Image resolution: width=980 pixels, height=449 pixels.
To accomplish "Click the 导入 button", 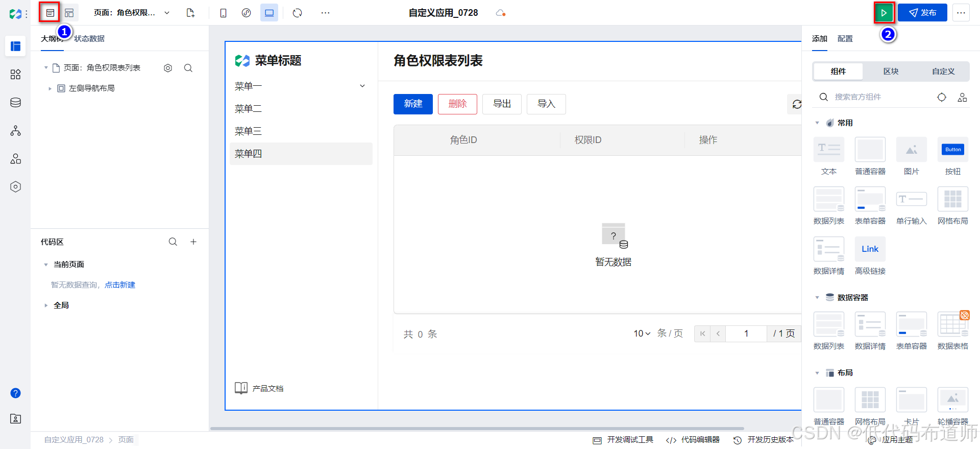I will tap(546, 104).
